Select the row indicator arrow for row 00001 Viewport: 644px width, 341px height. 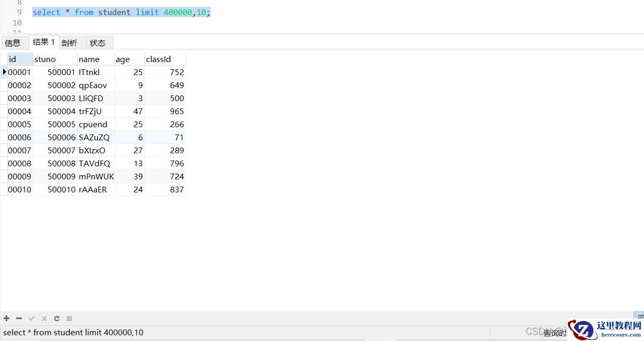tap(4, 72)
